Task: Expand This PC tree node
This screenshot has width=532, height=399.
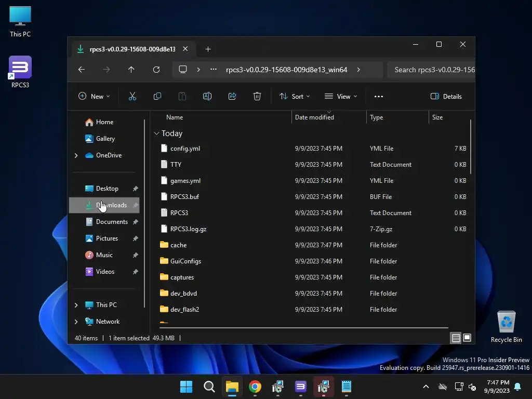Action: (x=76, y=305)
